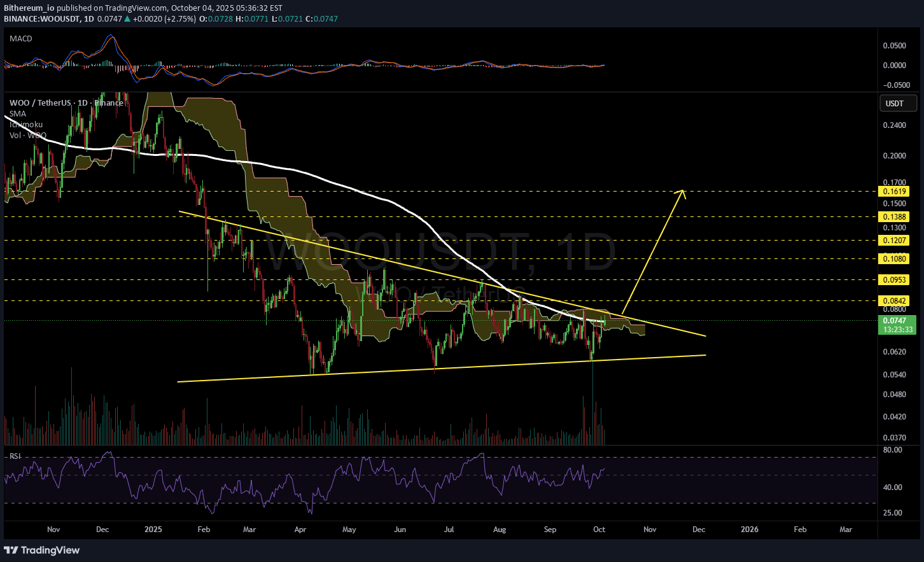Click the 0.1207 yellow price tag
This screenshot has height=562, width=924.
point(893,241)
